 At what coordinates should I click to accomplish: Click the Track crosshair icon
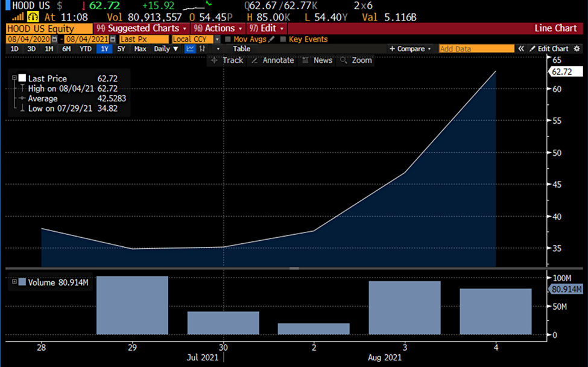point(214,60)
